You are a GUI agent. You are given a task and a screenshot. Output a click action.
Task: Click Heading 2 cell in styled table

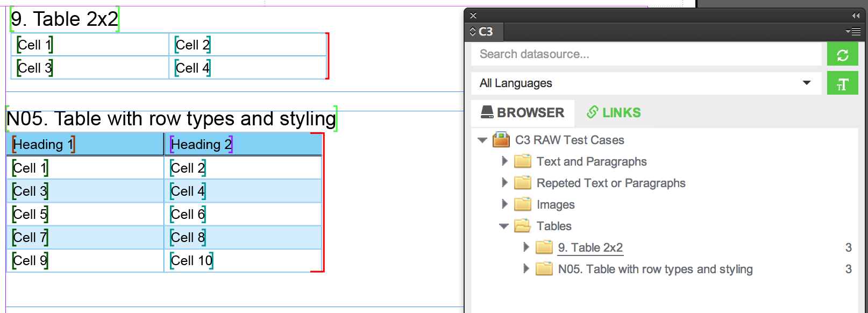coord(243,144)
